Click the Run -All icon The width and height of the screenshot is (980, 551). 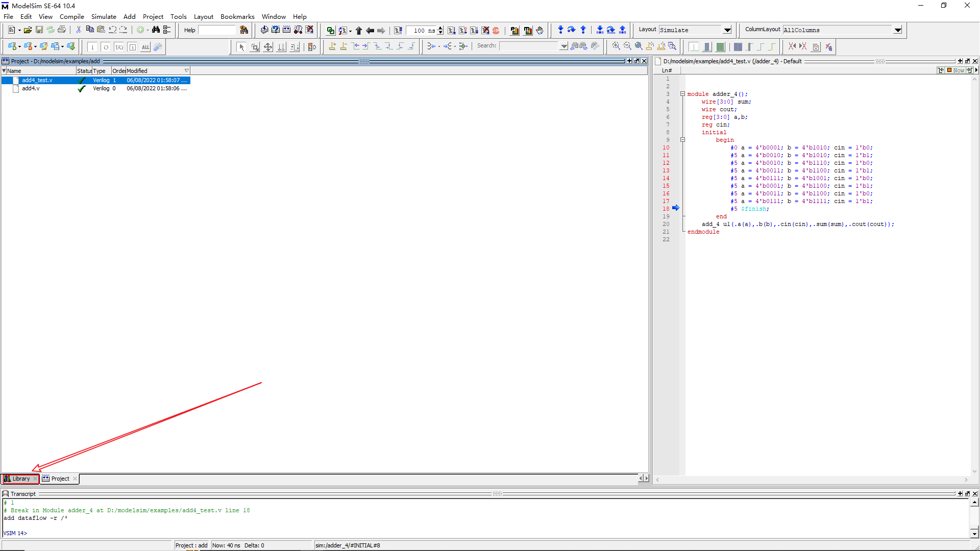(x=474, y=31)
